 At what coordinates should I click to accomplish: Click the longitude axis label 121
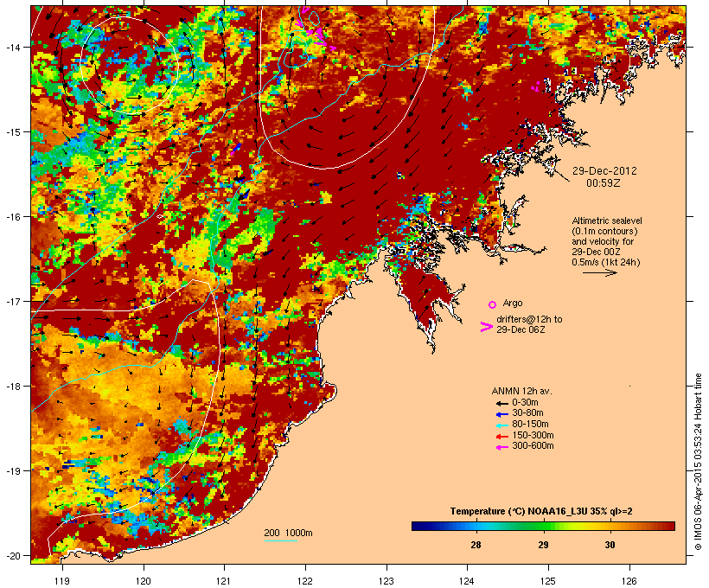[224, 581]
